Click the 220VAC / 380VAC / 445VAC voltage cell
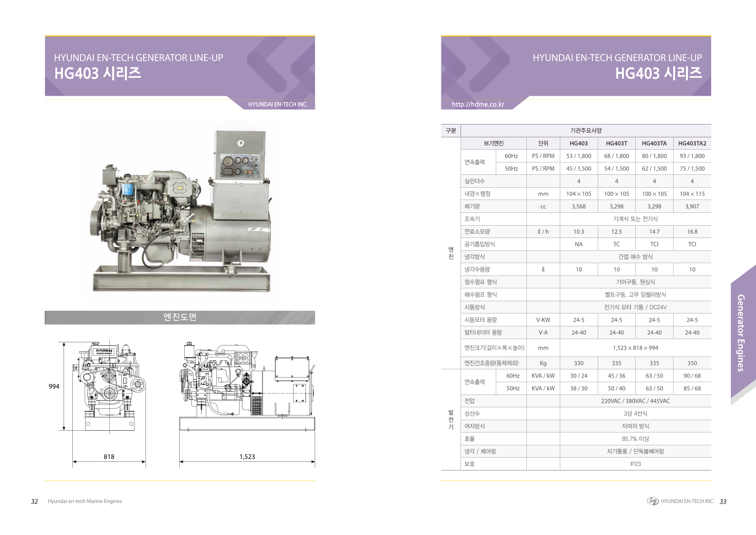This screenshot has width=756, height=535. pyautogui.click(x=635, y=401)
